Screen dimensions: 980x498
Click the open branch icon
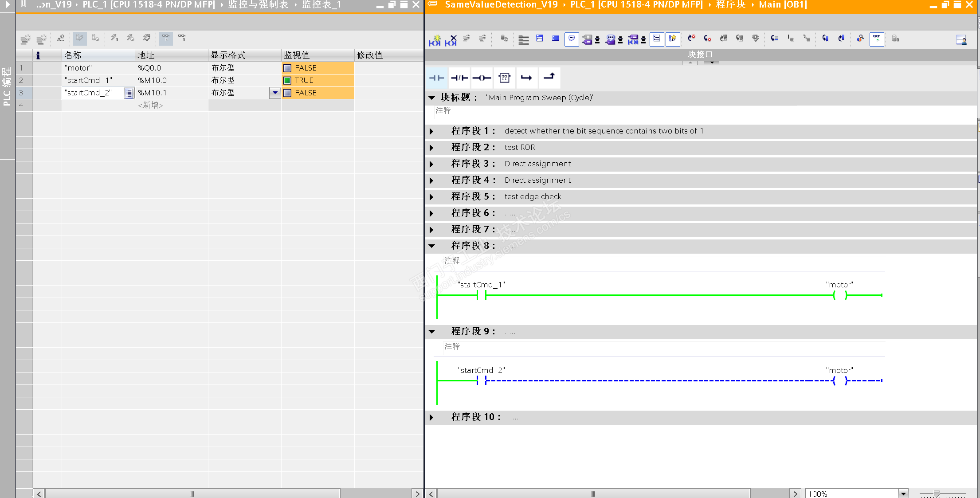point(526,78)
